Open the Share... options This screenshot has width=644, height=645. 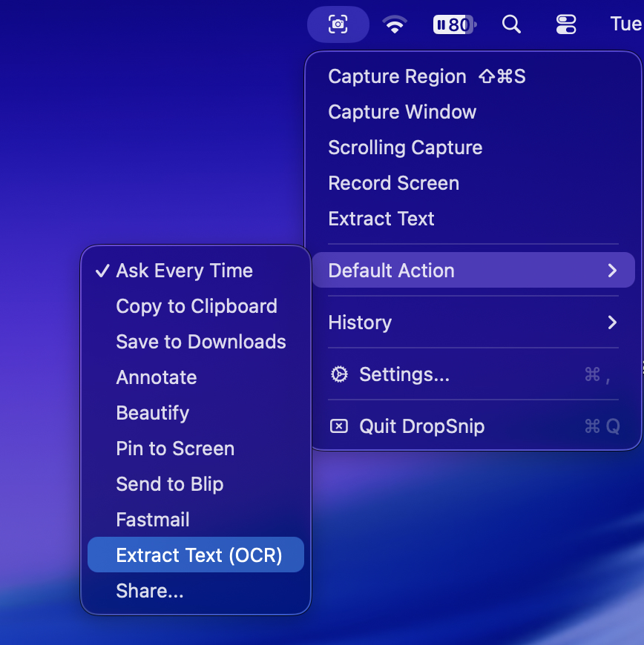150,591
